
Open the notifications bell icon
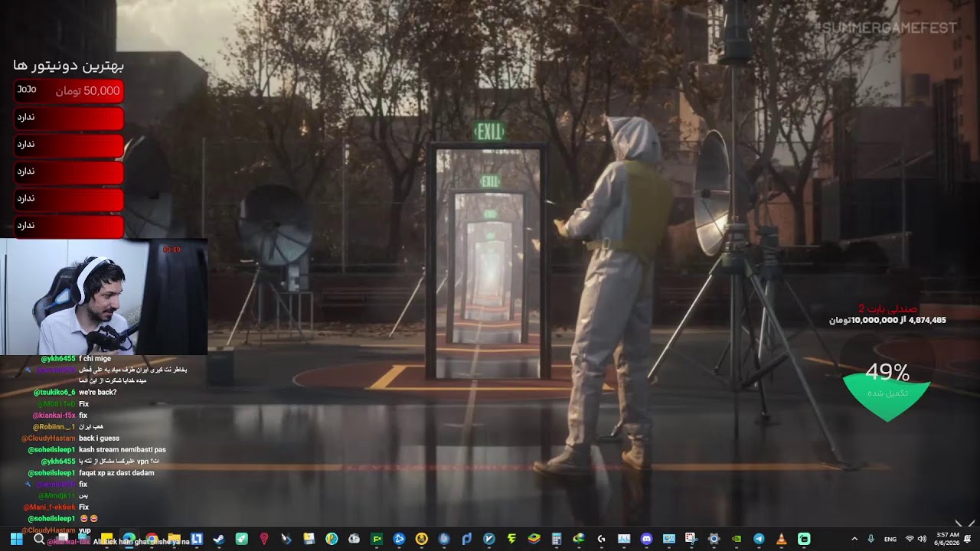(x=968, y=539)
